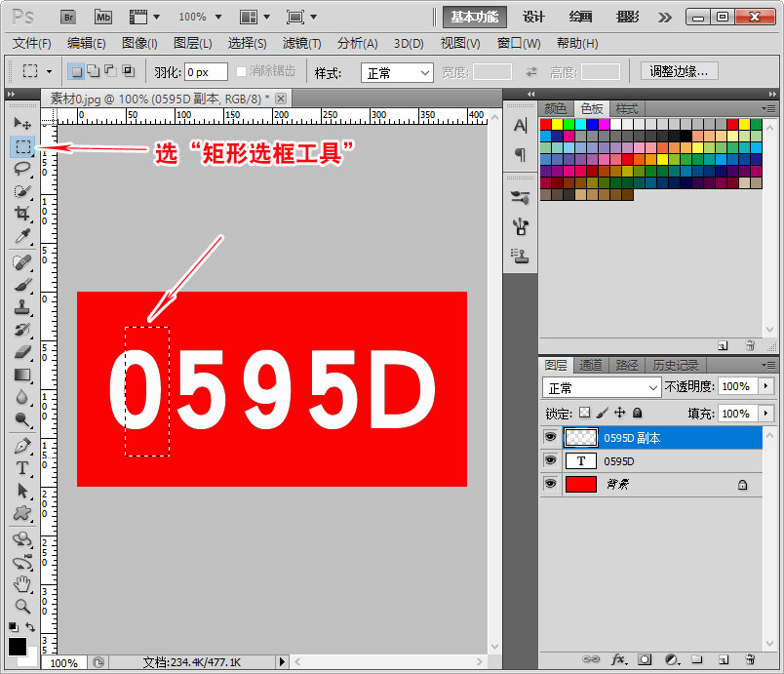Image resolution: width=784 pixels, height=674 pixels.
Task: Select the Blur tool
Action: click(x=22, y=397)
